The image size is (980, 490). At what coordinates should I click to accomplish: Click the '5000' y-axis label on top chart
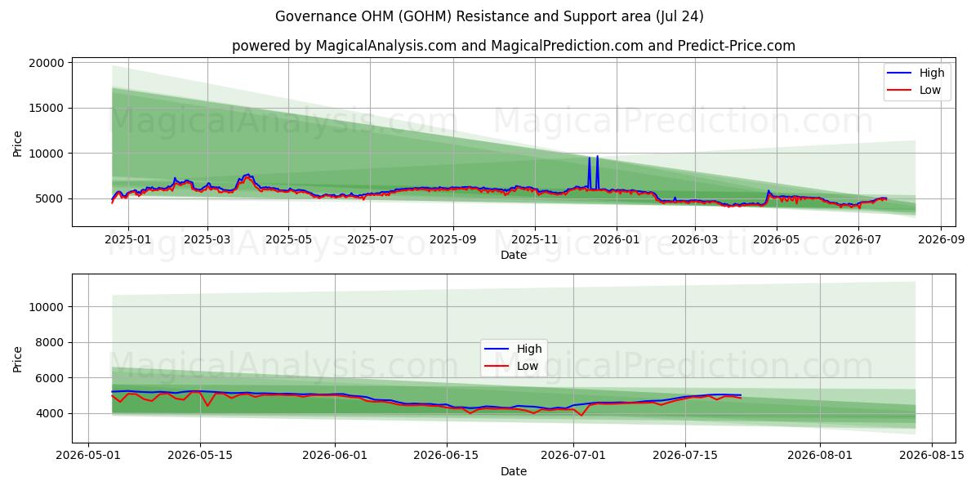49,198
